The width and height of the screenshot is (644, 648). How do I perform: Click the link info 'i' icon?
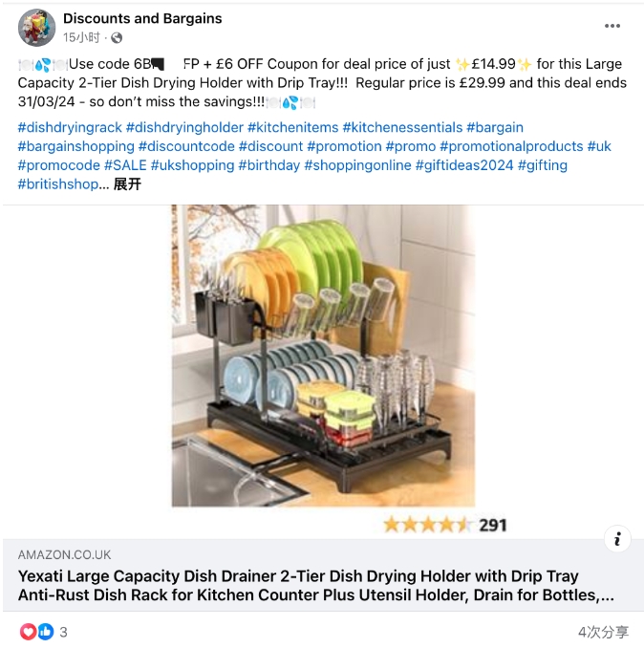click(x=617, y=539)
